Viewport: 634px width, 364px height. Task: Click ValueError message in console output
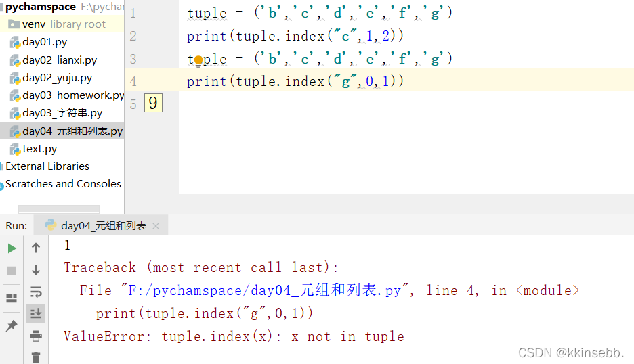[x=234, y=336]
